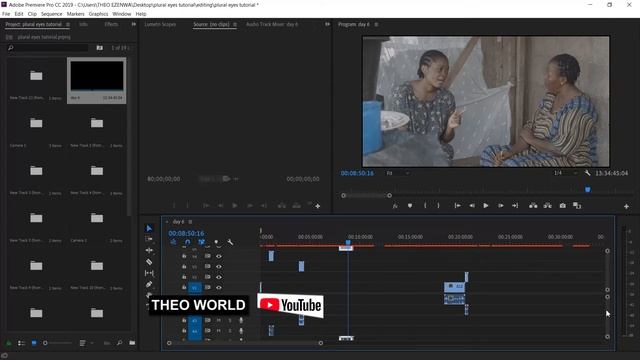Switch Project panel to icon view
640x360 pixels.
(x=34, y=343)
